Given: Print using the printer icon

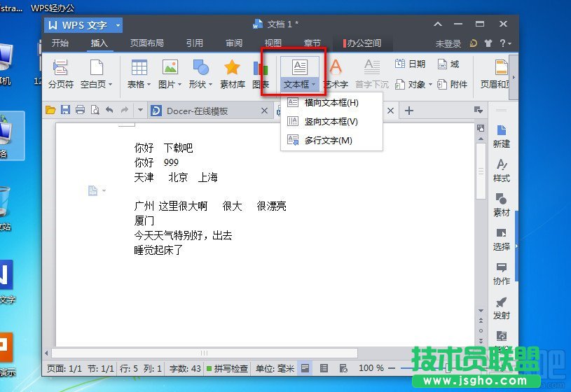Looking at the screenshot, I should tap(80, 110).
